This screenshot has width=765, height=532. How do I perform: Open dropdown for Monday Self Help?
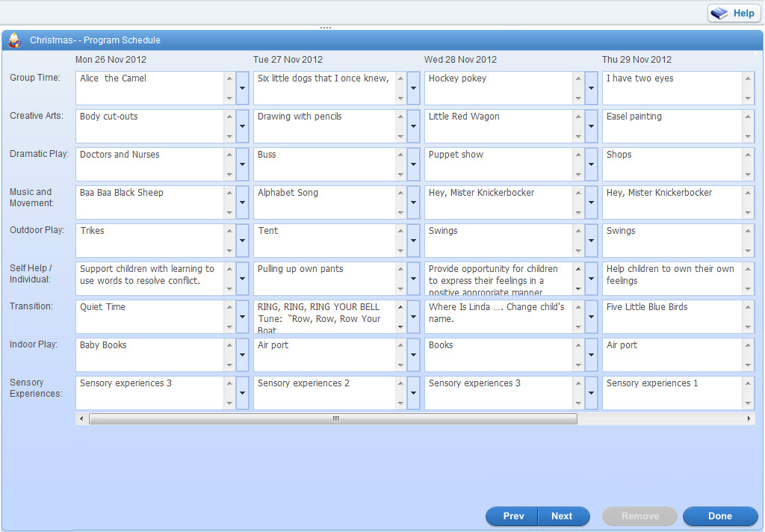coord(243,279)
